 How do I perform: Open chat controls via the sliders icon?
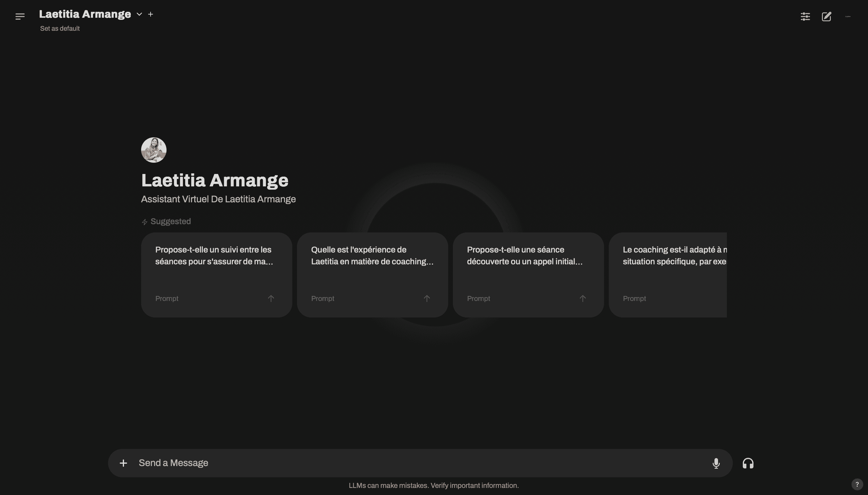(805, 16)
